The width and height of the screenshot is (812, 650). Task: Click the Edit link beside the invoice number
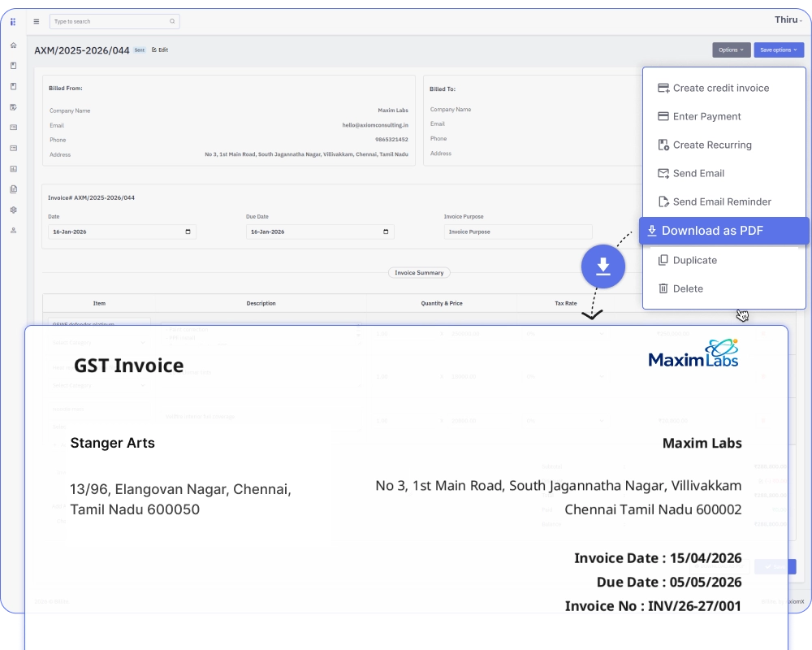tap(160, 50)
